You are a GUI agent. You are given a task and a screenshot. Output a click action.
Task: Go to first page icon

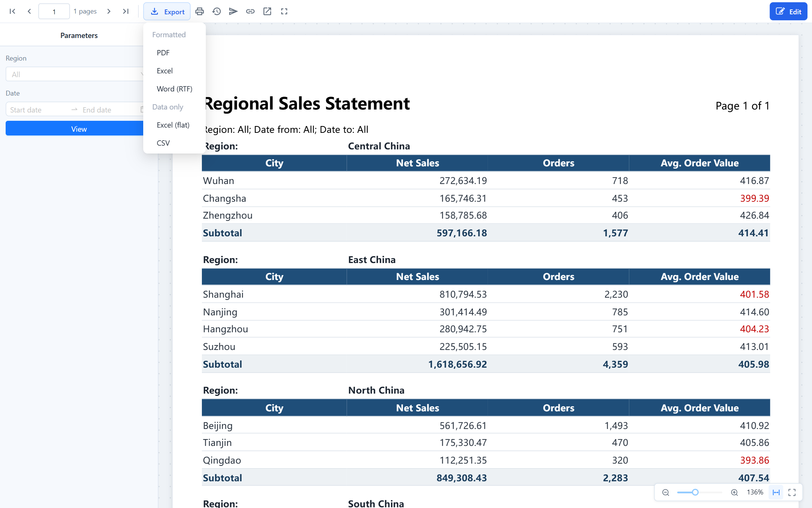[x=12, y=11]
